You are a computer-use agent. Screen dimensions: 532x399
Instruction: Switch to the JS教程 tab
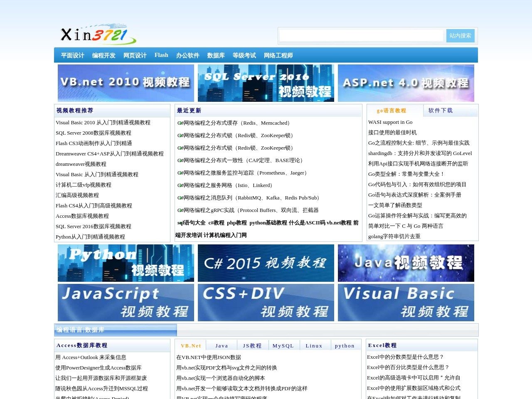pyautogui.click(x=252, y=345)
